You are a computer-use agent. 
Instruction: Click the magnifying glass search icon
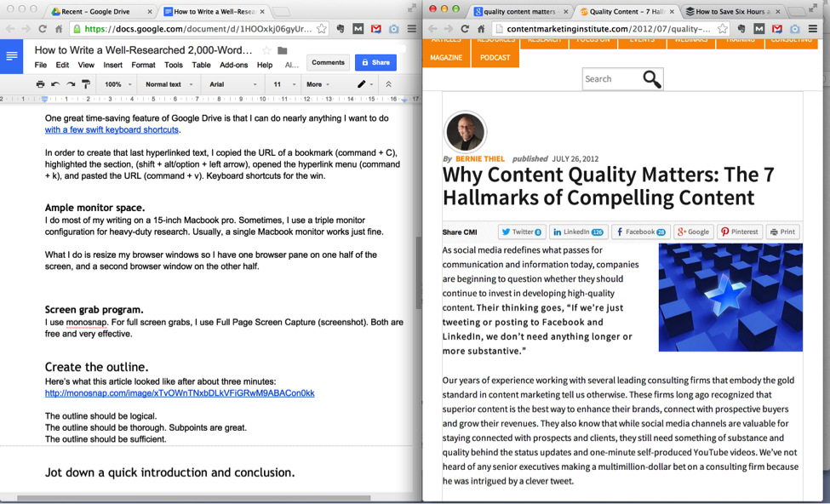[x=651, y=79]
